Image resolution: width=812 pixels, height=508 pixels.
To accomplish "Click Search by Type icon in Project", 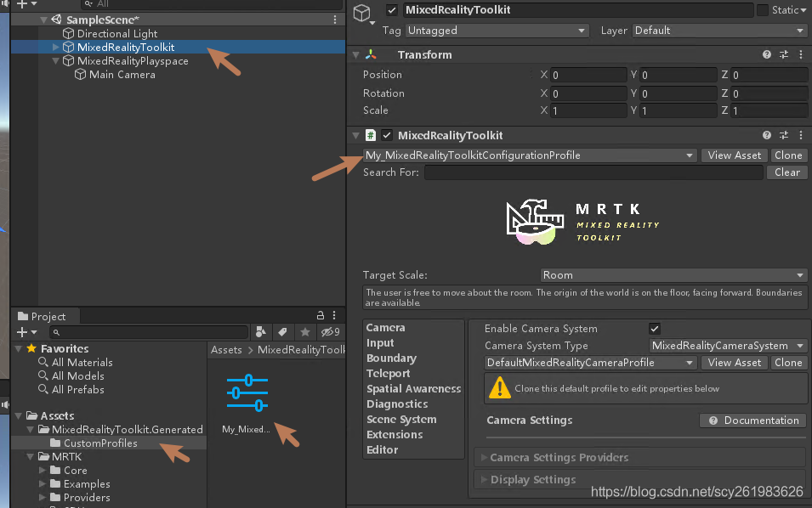I will (x=260, y=331).
